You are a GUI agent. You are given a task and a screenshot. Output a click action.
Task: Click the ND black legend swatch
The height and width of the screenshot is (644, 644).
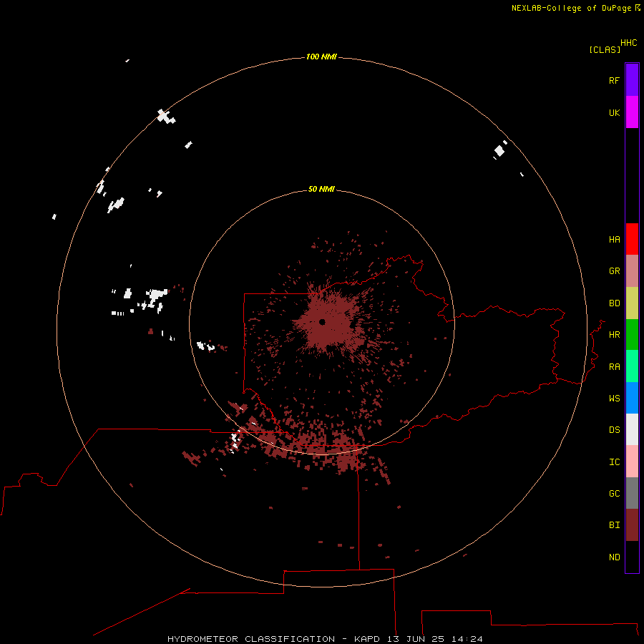pyautogui.click(x=632, y=557)
